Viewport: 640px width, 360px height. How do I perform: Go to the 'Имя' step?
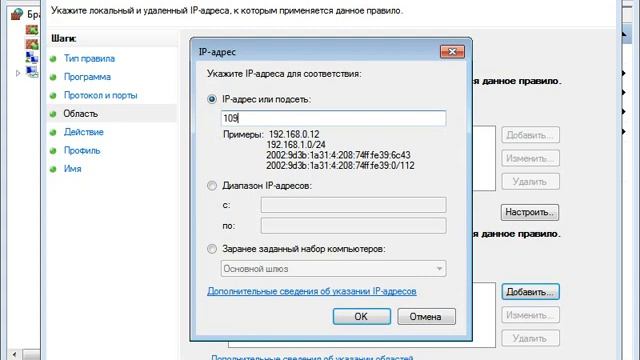click(72, 169)
